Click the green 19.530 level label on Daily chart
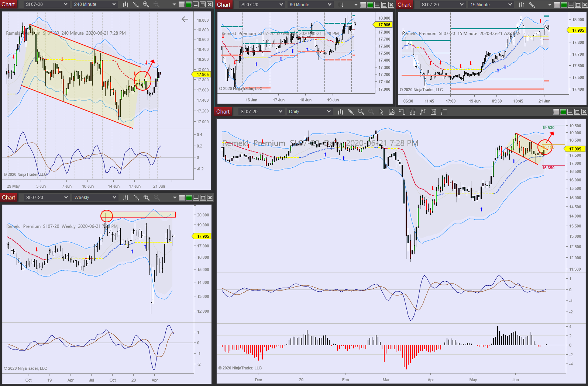The image size is (588, 386). click(548, 128)
